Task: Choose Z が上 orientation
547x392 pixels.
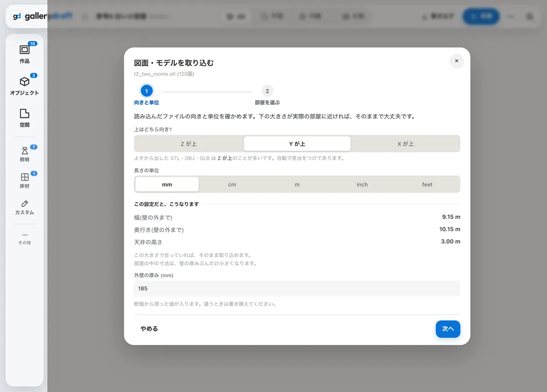Action: [x=189, y=143]
